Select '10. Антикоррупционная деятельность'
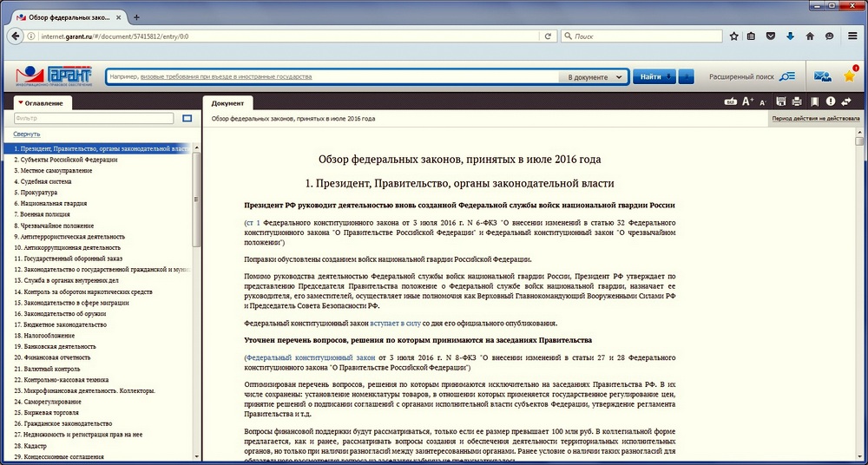The image size is (868, 465). coord(67,247)
